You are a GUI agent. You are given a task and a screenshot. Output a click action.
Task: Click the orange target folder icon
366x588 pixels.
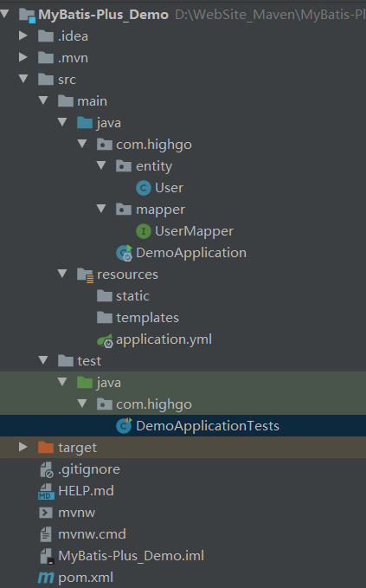[x=46, y=448]
